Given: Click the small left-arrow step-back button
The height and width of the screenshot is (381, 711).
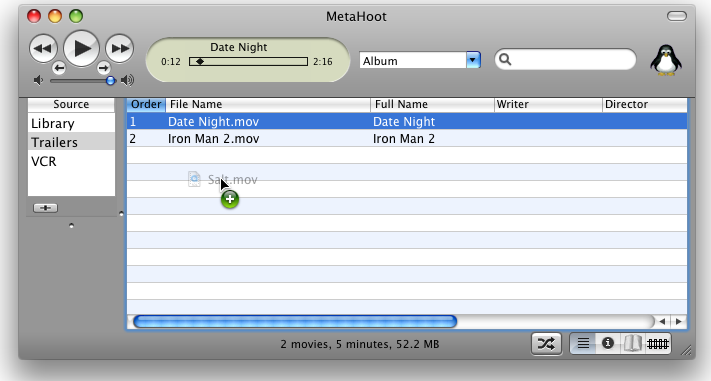Looking at the screenshot, I should 59,68.
